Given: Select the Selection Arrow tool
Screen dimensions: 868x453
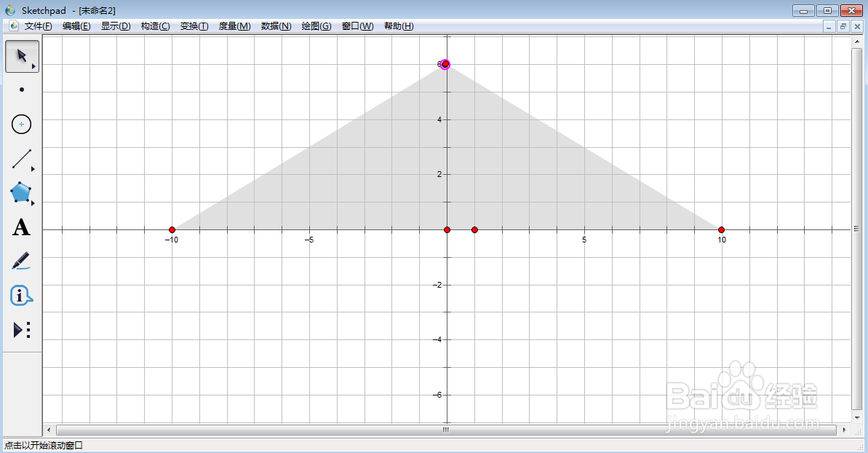Looking at the screenshot, I should [22, 56].
